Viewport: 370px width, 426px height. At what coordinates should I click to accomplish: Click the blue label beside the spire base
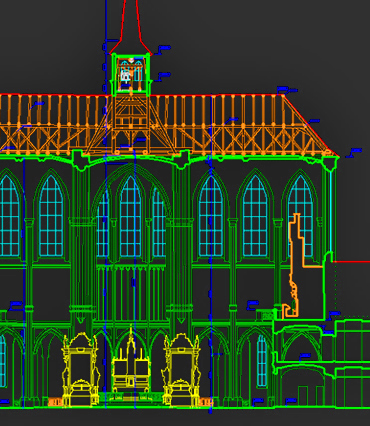(163, 50)
